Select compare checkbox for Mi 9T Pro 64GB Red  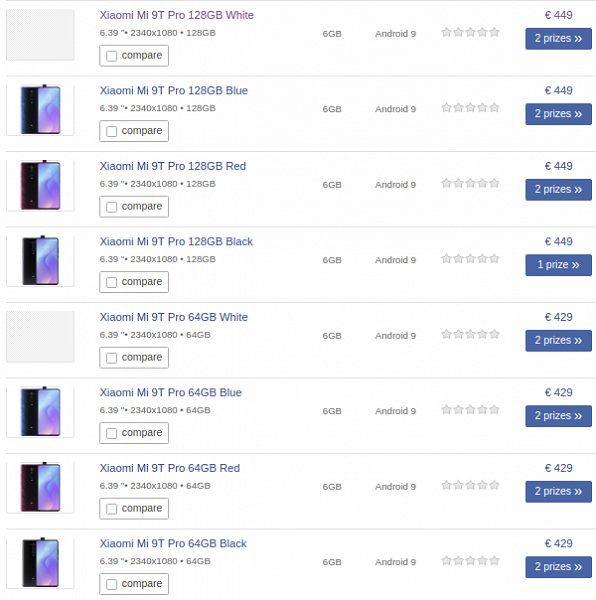pyautogui.click(x=111, y=509)
